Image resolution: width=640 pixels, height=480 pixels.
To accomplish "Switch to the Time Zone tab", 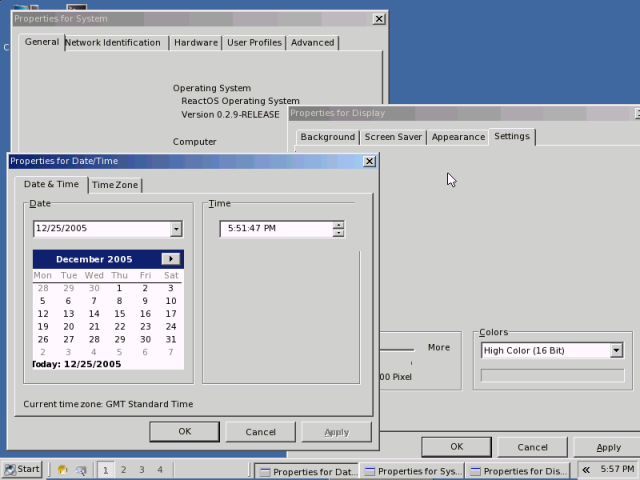I will coord(115,185).
